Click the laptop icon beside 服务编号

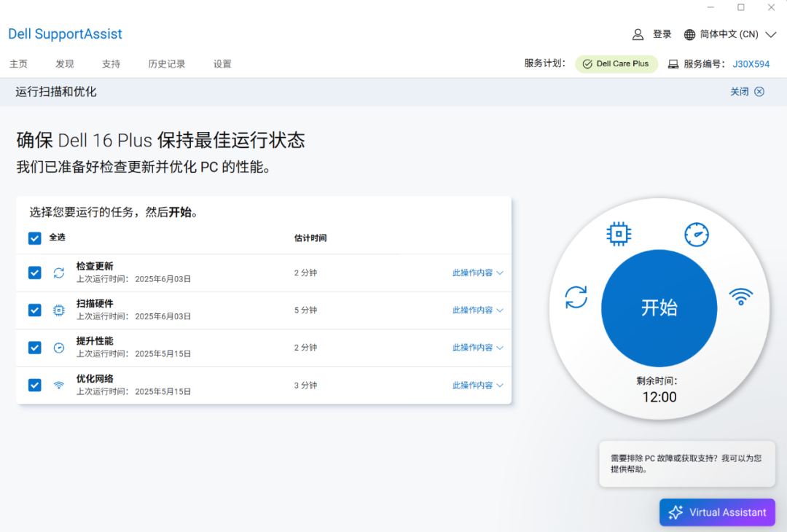pyautogui.click(x=673, y=64)
